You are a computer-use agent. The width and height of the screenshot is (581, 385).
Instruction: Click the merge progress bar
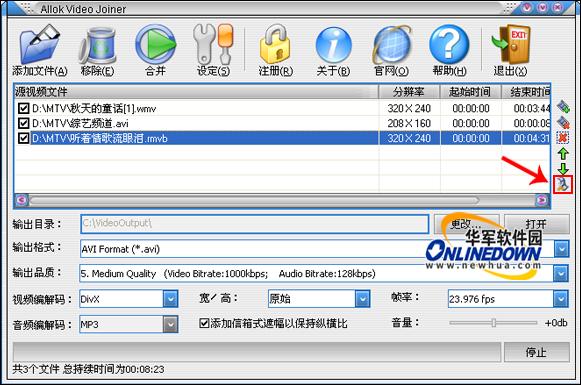click(257, 352)
